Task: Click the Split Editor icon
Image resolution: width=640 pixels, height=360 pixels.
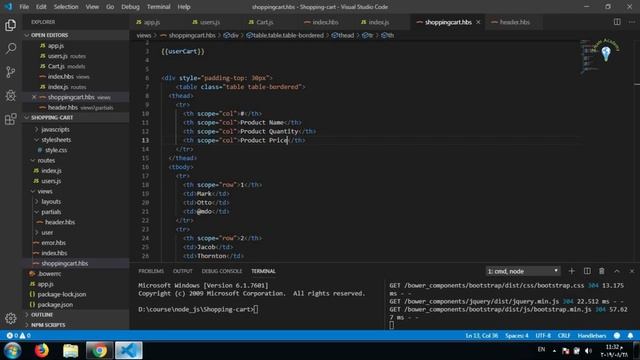Action: [617, 22]
